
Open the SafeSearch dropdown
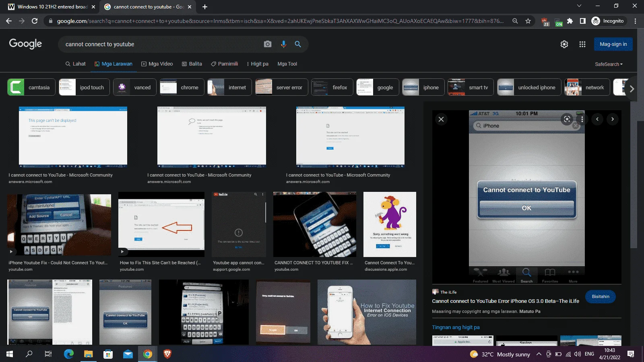click(609, 64)
